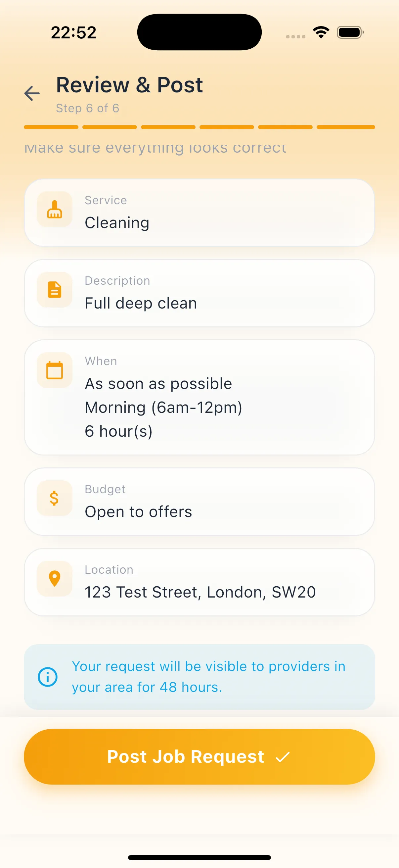Image resolution: width=399 pixels, height=868 pixels.
Task: Tap the As soon as possible text
Action: (x=158, y=384)
